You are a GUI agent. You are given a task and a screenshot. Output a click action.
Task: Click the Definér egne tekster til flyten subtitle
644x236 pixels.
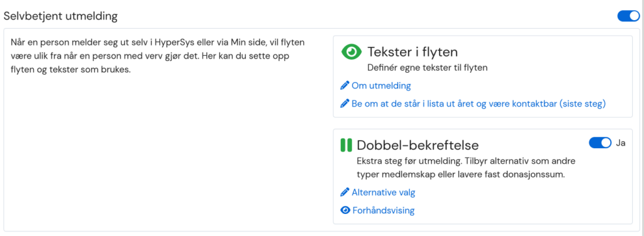427,68
